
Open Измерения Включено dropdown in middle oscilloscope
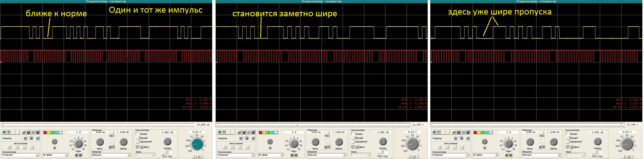327,155
